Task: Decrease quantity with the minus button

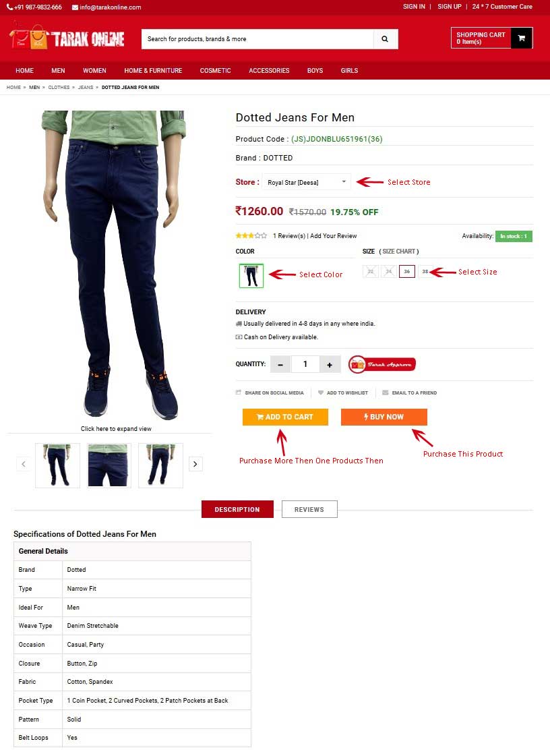Action: (x=280, y=364)
